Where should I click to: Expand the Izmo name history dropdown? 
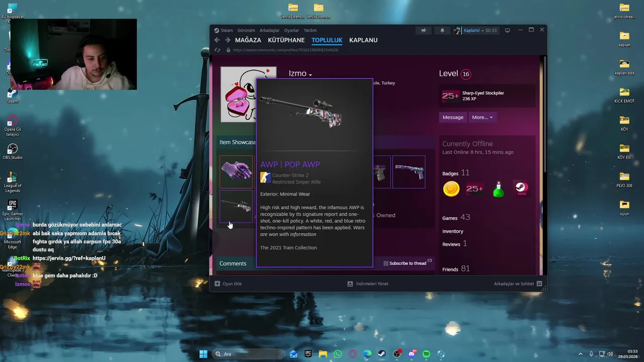310,75
